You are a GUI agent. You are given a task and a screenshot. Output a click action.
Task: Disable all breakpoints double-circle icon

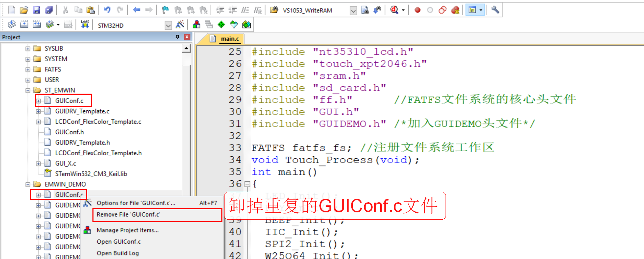click(x=443, y=10)
